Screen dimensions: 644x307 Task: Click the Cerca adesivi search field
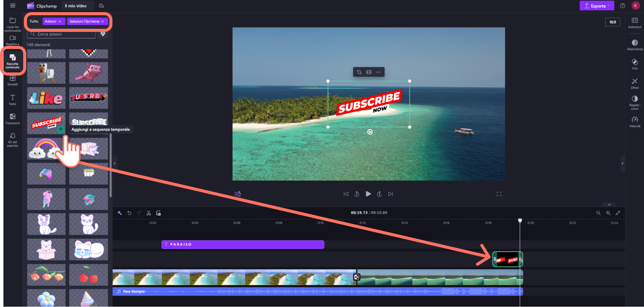(x=61, y=34)
